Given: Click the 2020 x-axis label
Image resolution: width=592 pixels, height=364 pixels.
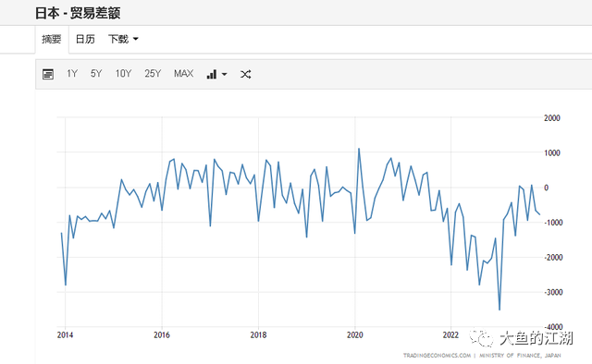Looking at the screenshot, I should (x=355, y=335).
